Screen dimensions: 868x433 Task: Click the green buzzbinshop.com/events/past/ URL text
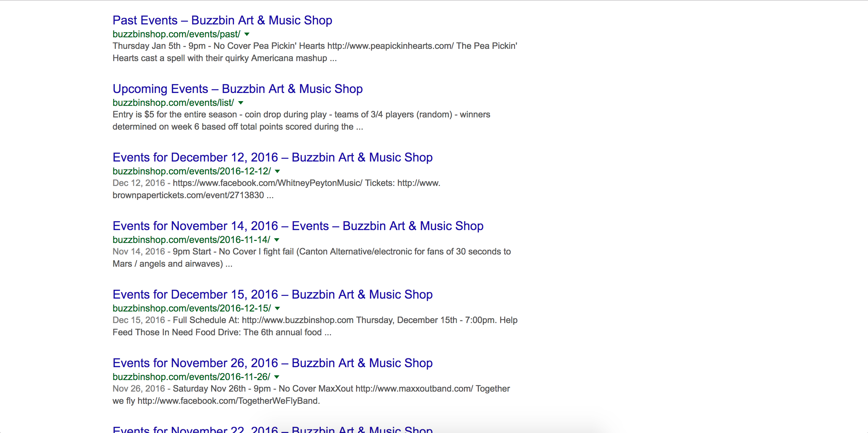pyautogui.click(x=176, y=34)
